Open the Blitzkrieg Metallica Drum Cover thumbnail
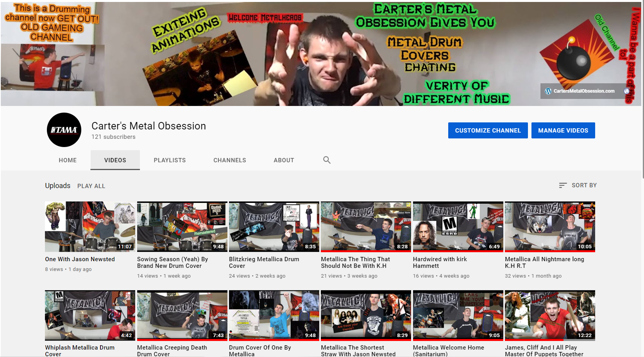Image resolution: width=644 pixels, height=357 pixels. tap(274, 227)
